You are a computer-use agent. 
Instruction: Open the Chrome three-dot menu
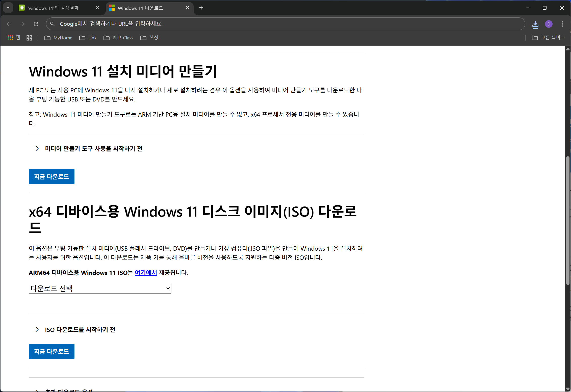coord(562,24)
